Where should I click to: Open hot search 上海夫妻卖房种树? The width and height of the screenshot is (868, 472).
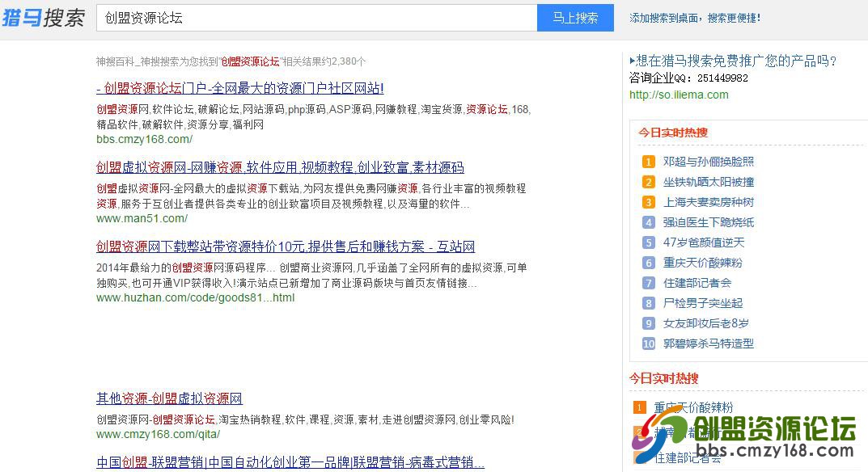coord(709,203)
